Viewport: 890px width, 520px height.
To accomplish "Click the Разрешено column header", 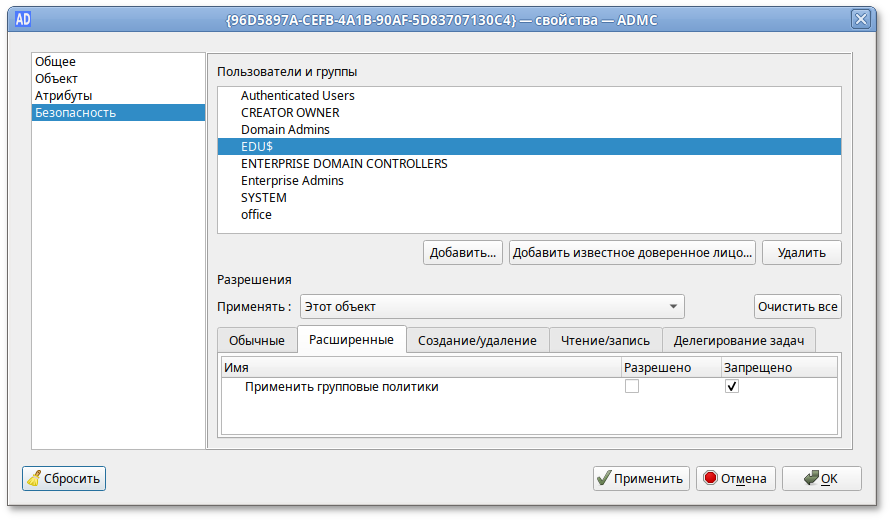I will click(x=671, y=367).
